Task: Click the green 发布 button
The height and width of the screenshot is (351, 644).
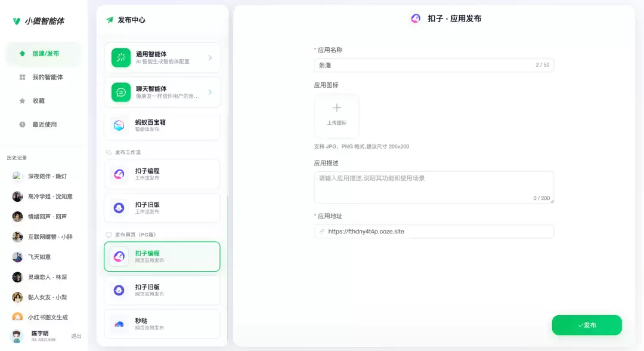Action: 587,325
